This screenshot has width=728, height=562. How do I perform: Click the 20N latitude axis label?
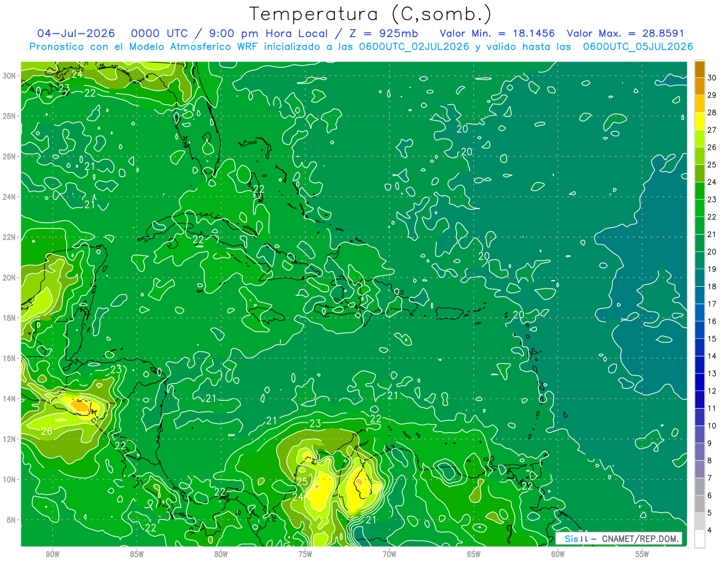coord(9,278)
